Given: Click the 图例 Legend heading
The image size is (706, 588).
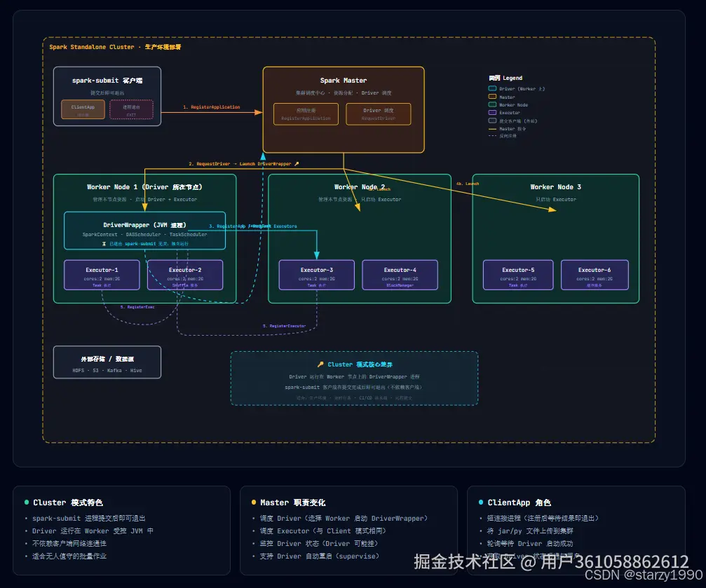Looking at the screenshot, I should click(x=505, y=78).
